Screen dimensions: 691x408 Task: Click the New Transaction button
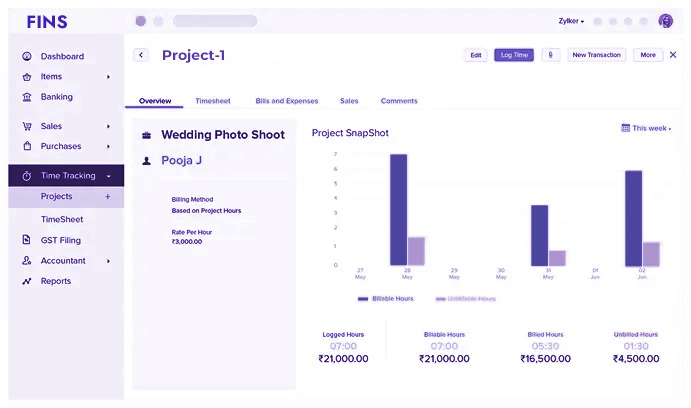coord(597,55)
